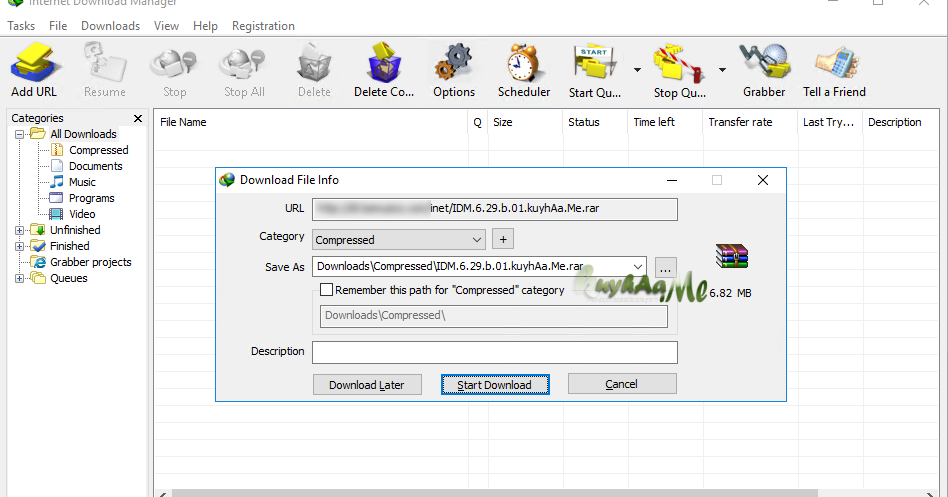The image size is (948, 497).
Task: Click the browse (...) button for Save As
Action: pos(666,267)
